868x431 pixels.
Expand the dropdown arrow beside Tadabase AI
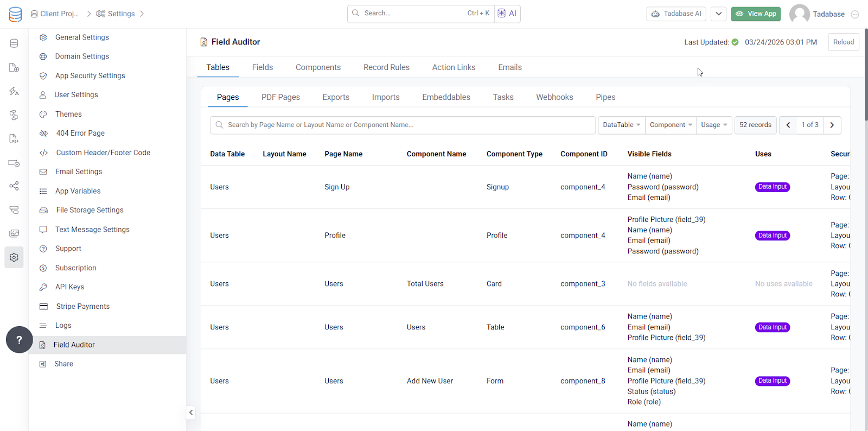[718, 14]
